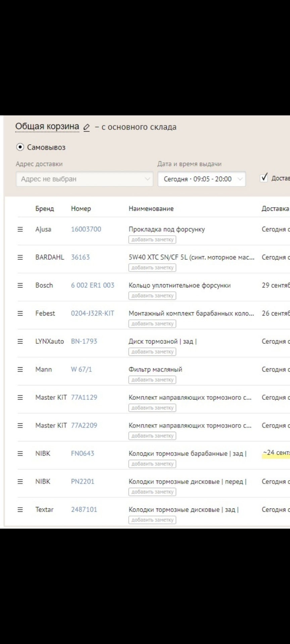The height and width of the screenshot is (644, 290).
Task: Click the drag handle icon for Febest row
Action: 20,313
